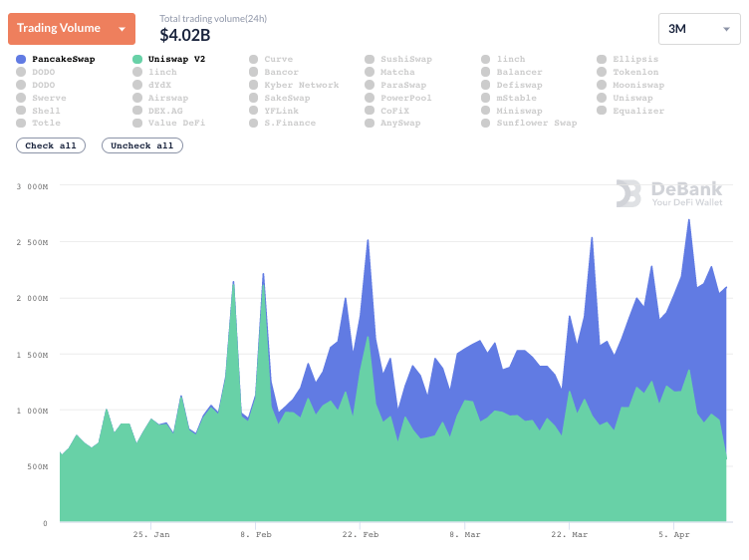Click the Check all button
The width and height of the screenshot is (749, 560).
[51, 145]
